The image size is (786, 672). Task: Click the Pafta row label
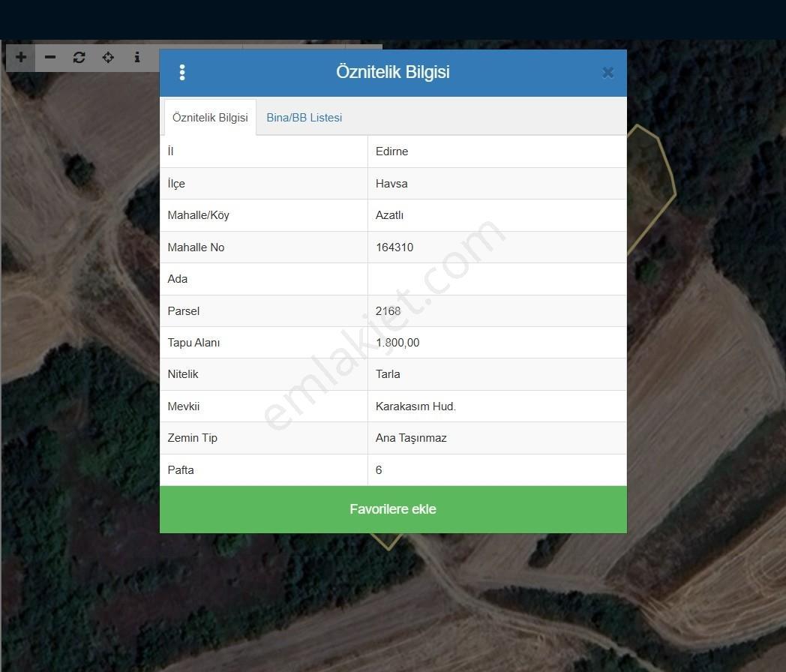181,470
